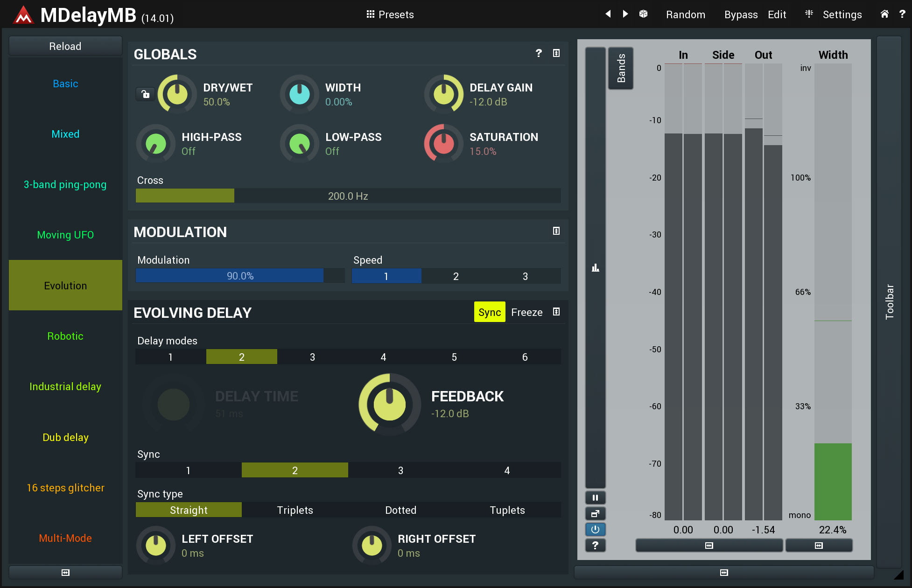Enable the Freeze toggle
The height and width of the screenshot is (588, 912).
pos(526,312)
